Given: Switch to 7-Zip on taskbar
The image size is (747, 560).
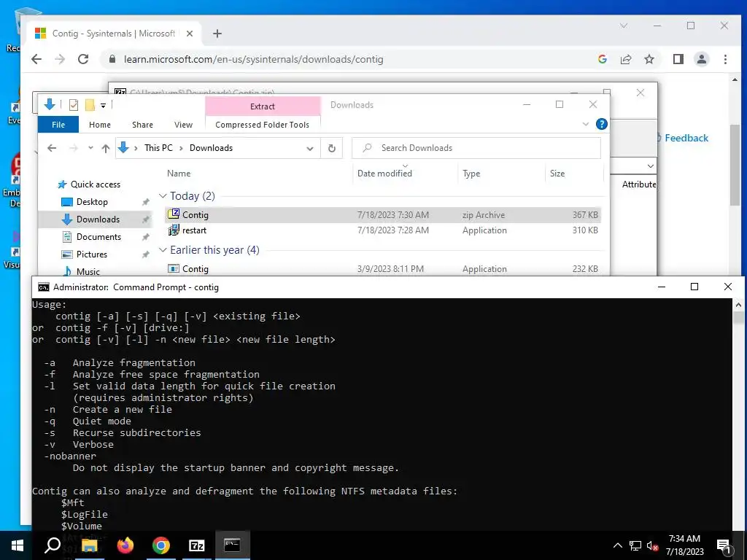Looking at the screenshot, I should click(197, 545).
